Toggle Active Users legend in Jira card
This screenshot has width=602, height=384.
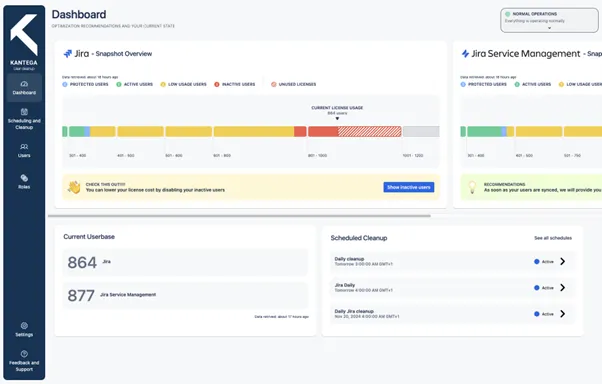134,84
